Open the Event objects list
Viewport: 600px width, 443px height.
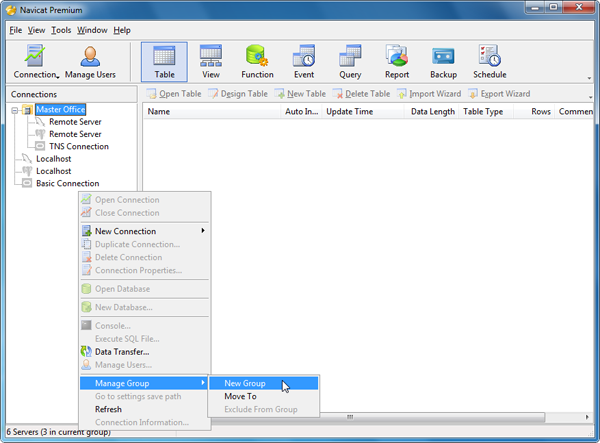[x=304, y=62]
